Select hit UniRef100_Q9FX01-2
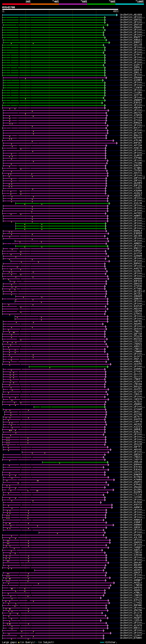146x644 pixels. click(x=132, y=178)
